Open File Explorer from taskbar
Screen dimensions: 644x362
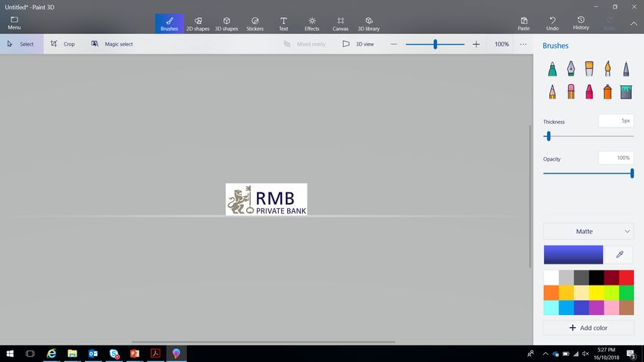click(72, 354)
